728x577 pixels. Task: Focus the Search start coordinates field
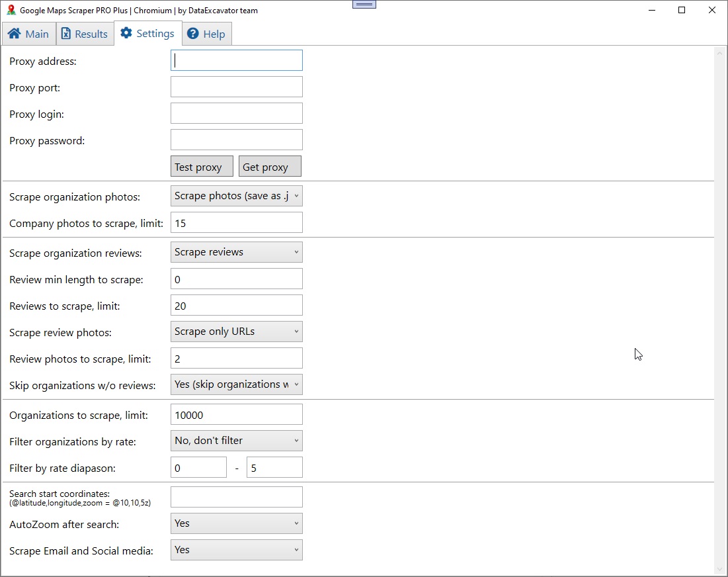(x=236, y=497)
